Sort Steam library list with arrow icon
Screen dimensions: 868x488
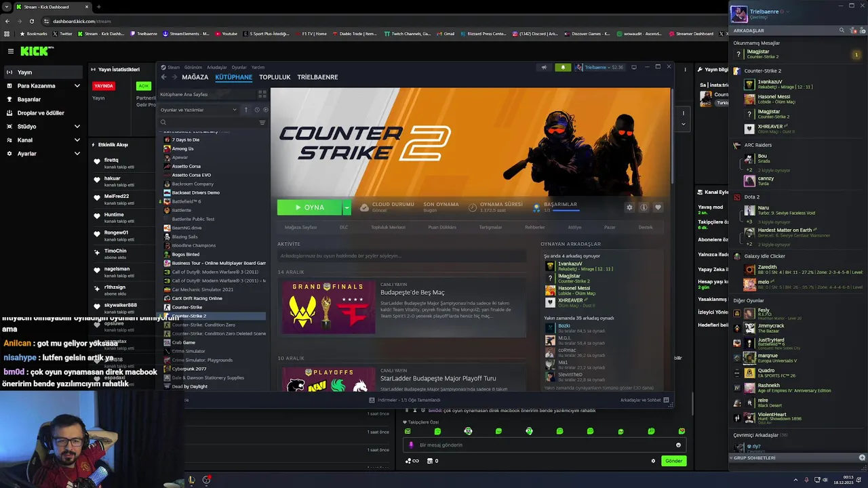tap(246, 110)
